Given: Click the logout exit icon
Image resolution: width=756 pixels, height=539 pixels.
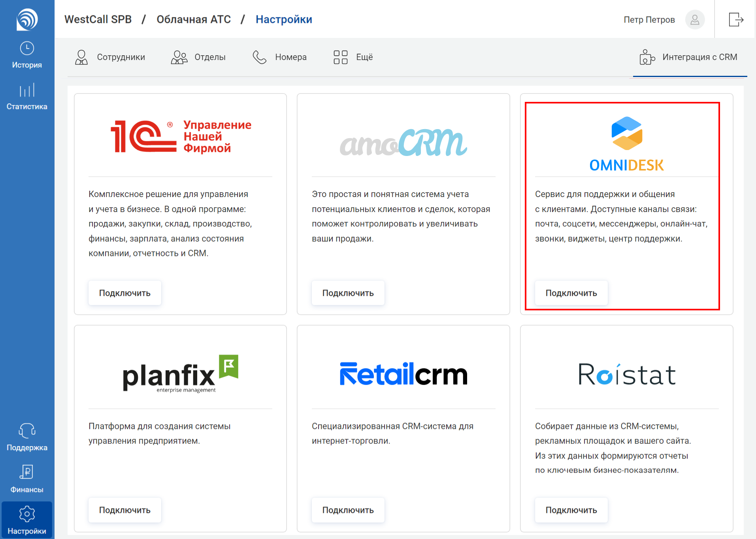Looking at the screenshot, I should (736, 19).
